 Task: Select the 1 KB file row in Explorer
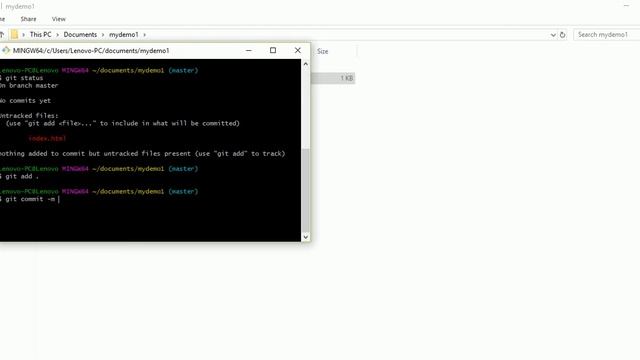pyautogui.click(x=333, y=78)
